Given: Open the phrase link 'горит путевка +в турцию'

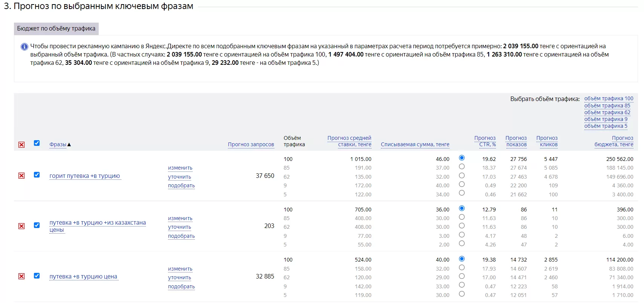Looking at the screenshot, I should click(x=85, y=176).
